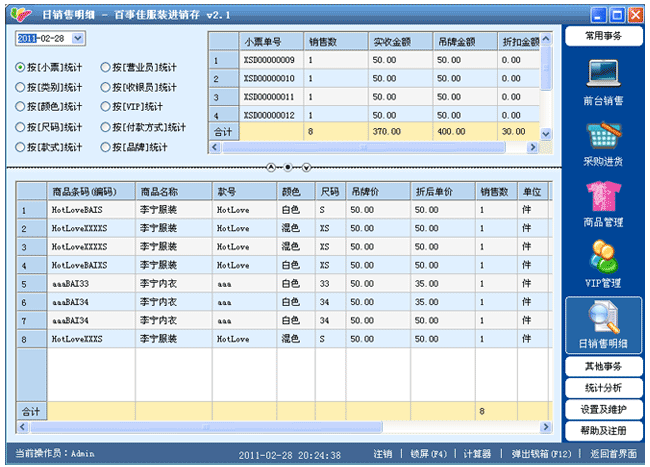
Task: Click the HotLoveBAIXS barcode cell
Action: click(91, 265)
